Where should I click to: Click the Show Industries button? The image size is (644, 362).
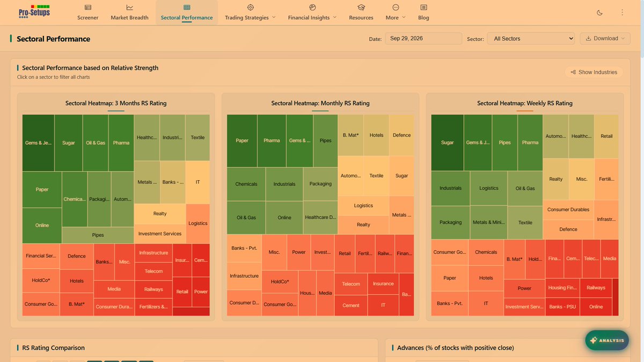[x=594, y=72]
